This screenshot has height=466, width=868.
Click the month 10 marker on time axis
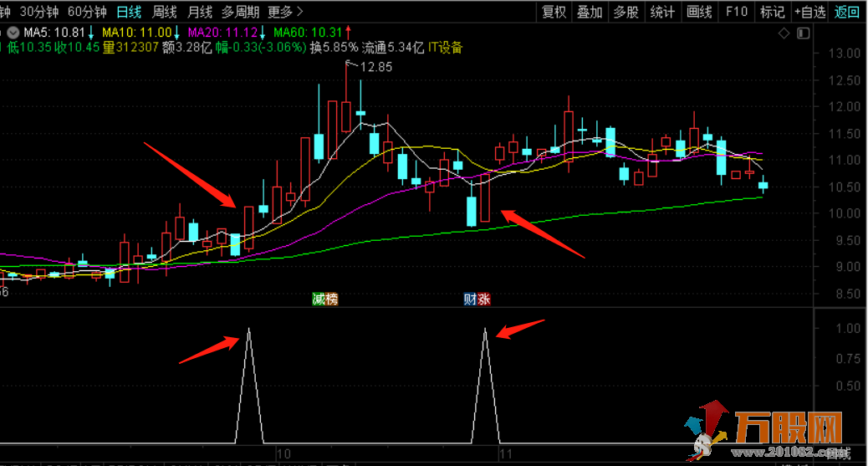[x=283, y=454]
